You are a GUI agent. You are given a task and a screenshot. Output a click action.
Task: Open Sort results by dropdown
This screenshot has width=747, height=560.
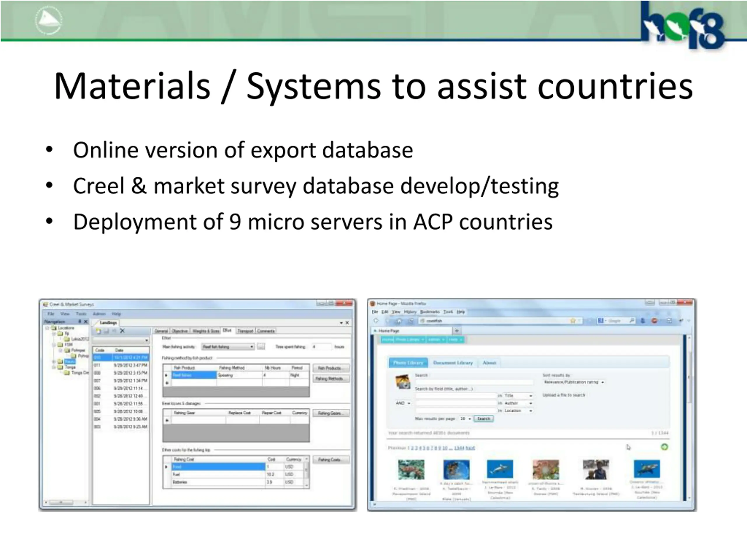tap(574, 382)
